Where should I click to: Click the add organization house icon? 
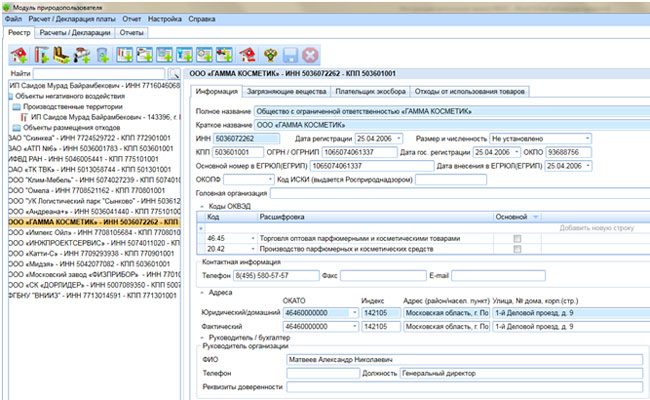tap(19, 55)
